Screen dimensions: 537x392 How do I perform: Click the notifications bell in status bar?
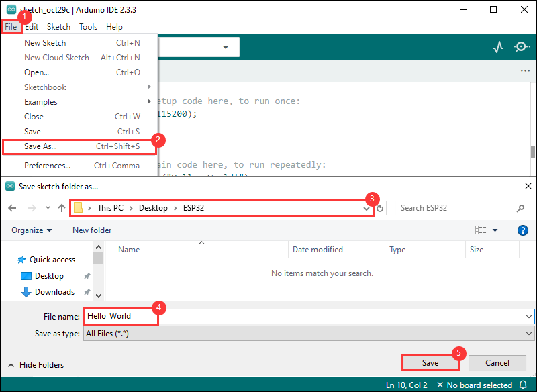click(x=523, y=385)
